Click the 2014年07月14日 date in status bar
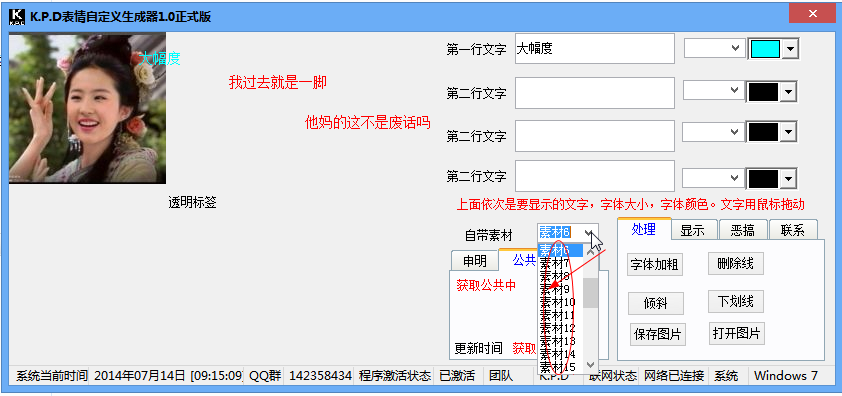Image resolution: width=842 pixels, height=396 pixels. pyautogui.click(x=140, y=376)
